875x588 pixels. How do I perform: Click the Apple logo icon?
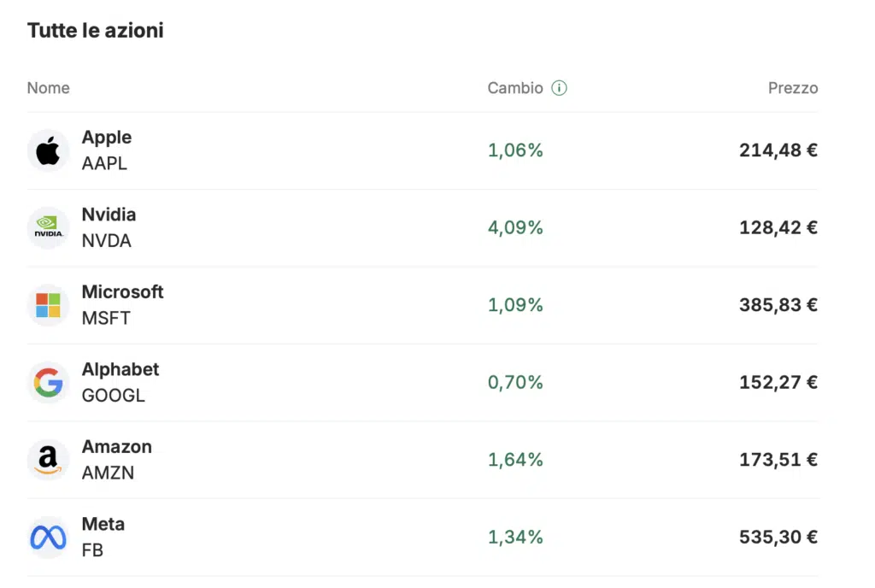48,150
